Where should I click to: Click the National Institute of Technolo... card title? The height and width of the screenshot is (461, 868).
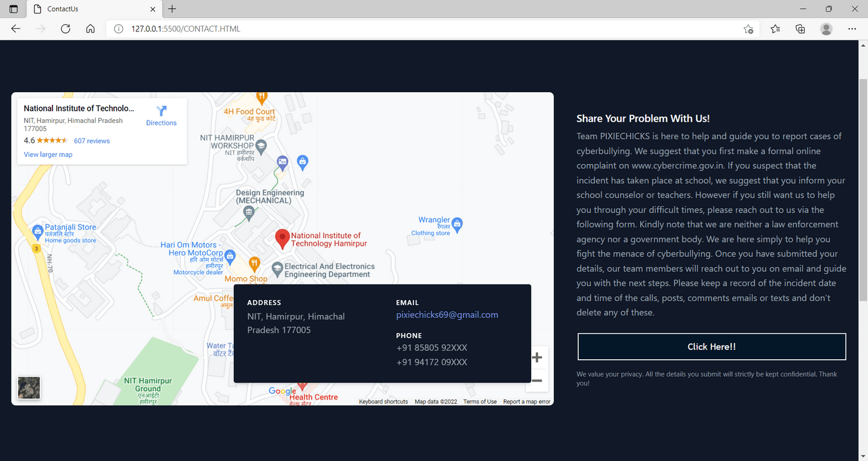(79, 108)
